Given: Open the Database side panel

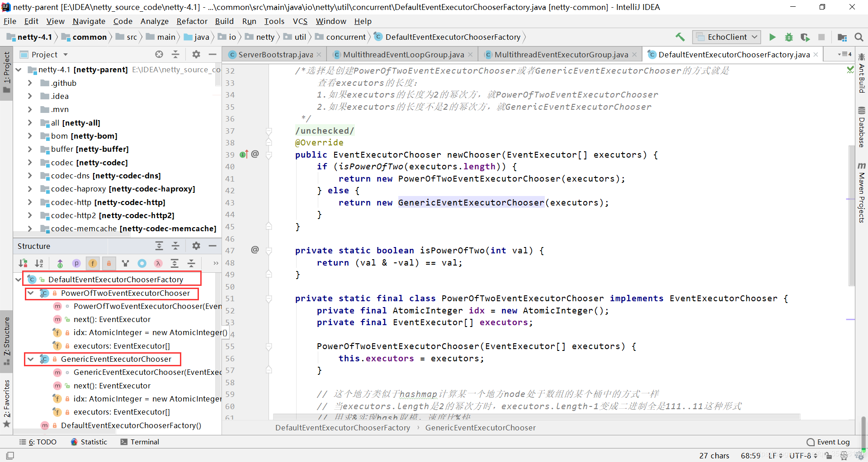Looking at the screenshot, I should coord(862,127).
